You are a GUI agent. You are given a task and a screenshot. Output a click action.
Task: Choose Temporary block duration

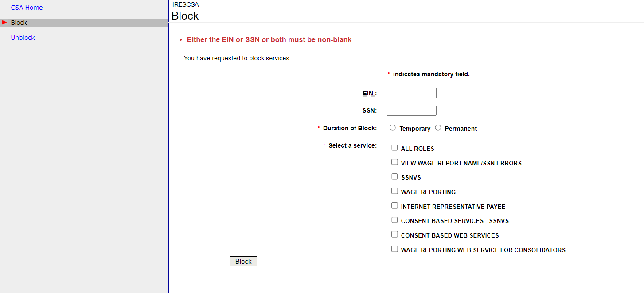[x=393, y=128]
